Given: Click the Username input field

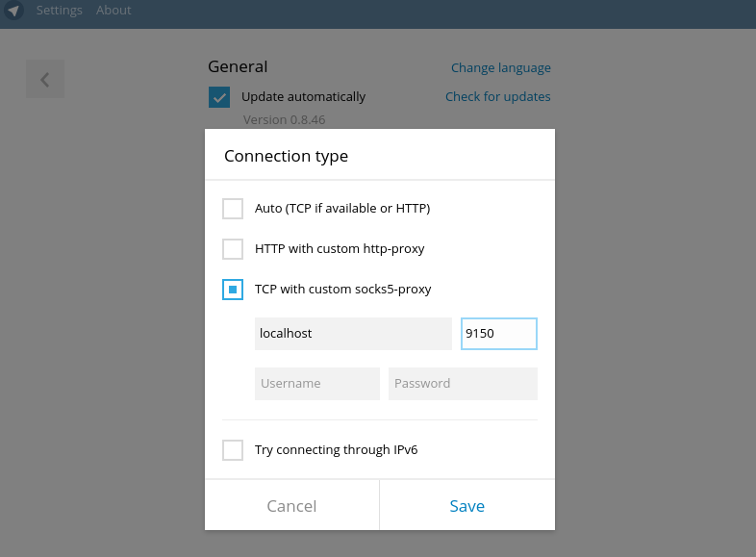Looking at the screenshot, I should (317, 384).
